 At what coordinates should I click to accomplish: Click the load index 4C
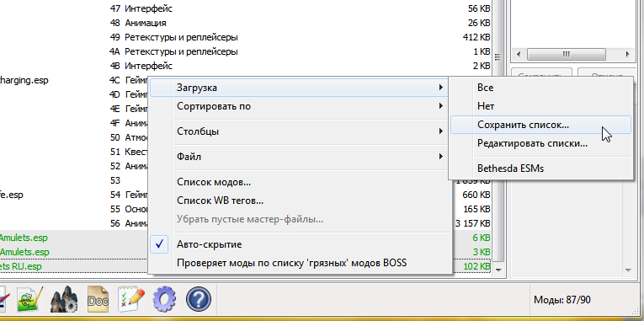(x=114, y=81)
